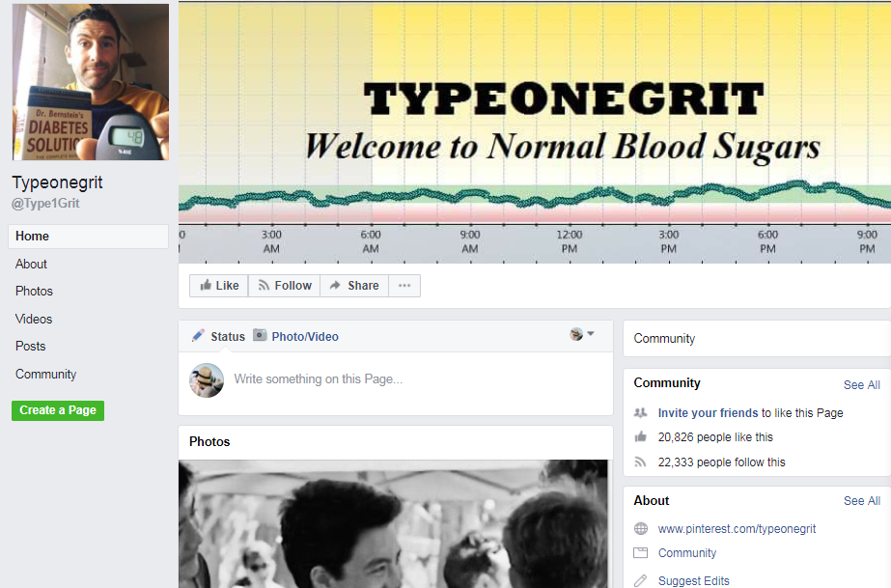Viewport: 891px width, 588px height.
Task: Click See All in About section
Action: coord(861,501)
